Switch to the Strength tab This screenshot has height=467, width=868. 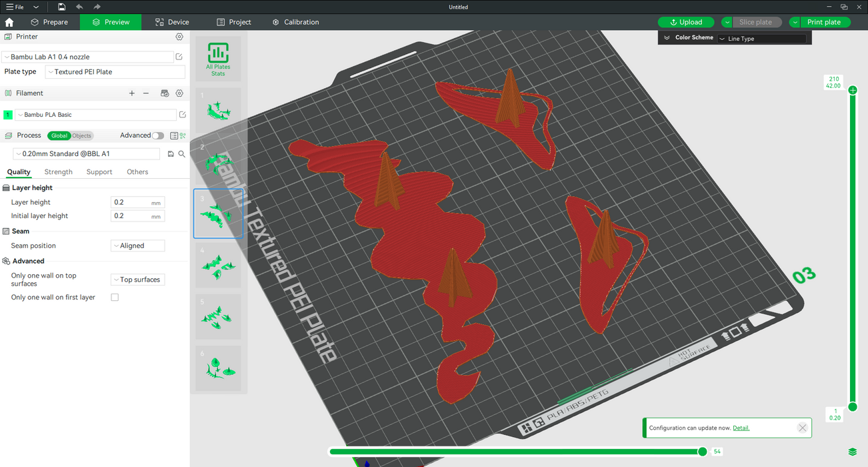[59, 172]
